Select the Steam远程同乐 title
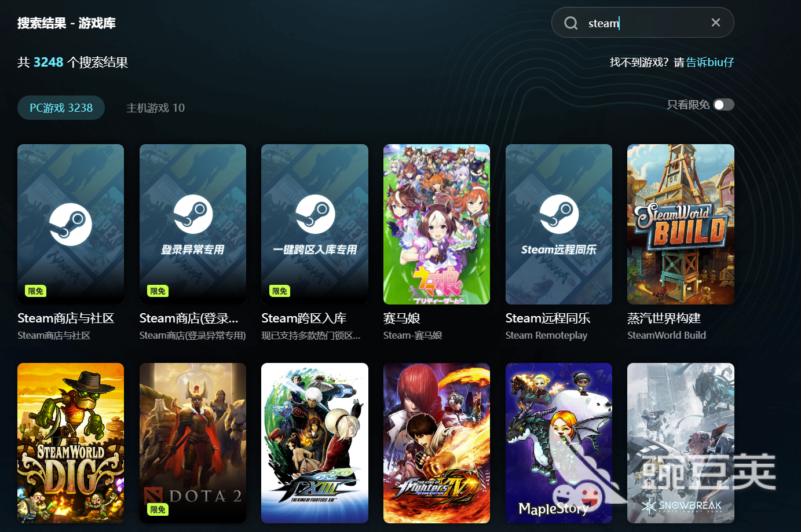This screenshot has width=801, height=532. (x=548, y=318)
